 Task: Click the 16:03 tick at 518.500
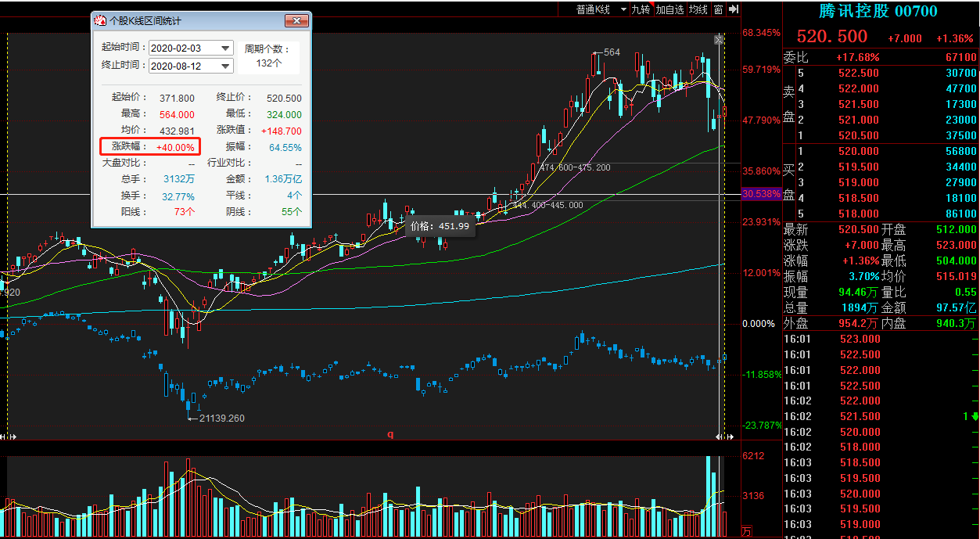[x=859, y=462]
